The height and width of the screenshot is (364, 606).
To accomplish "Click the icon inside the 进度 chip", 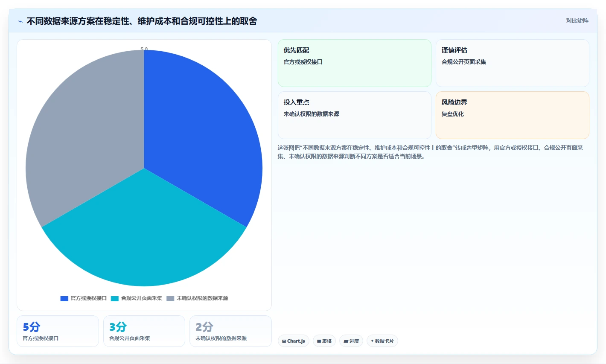I will (x=346, y=341).
